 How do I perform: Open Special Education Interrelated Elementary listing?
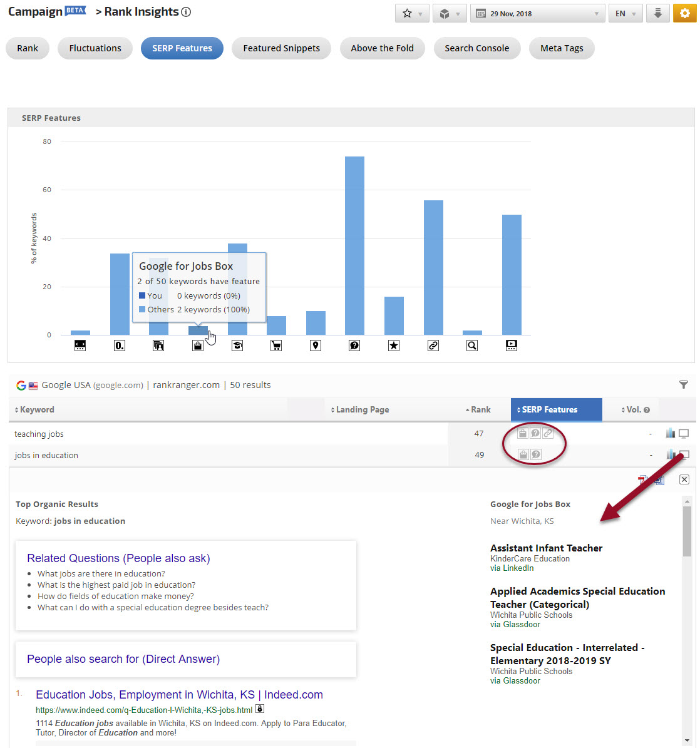(567, 654)
